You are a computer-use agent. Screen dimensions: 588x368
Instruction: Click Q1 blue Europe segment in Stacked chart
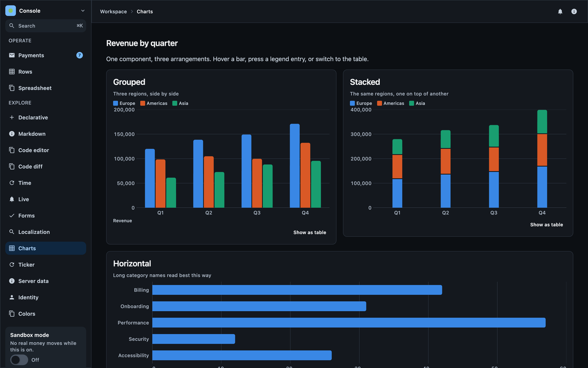click(x=397, y=193)
